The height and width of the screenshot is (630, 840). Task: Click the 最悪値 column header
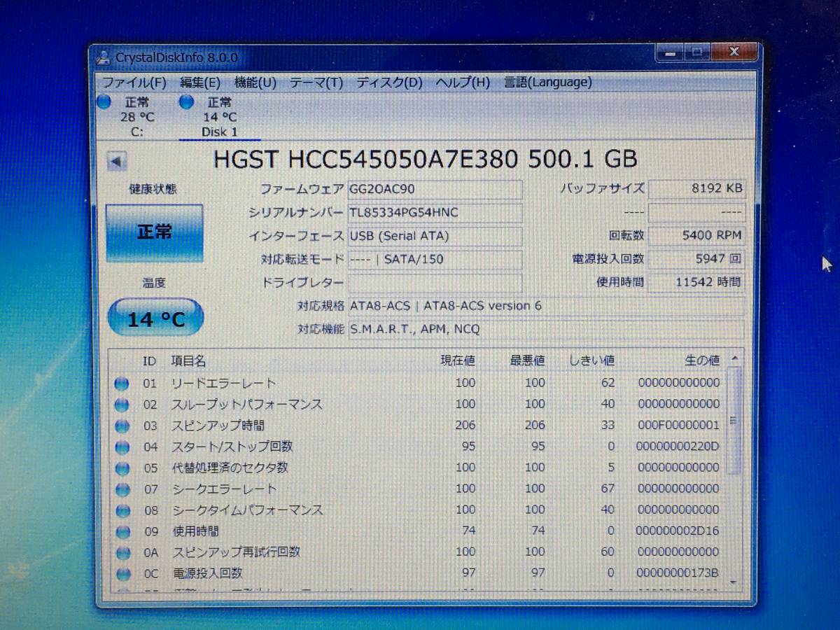click(527, 361)
